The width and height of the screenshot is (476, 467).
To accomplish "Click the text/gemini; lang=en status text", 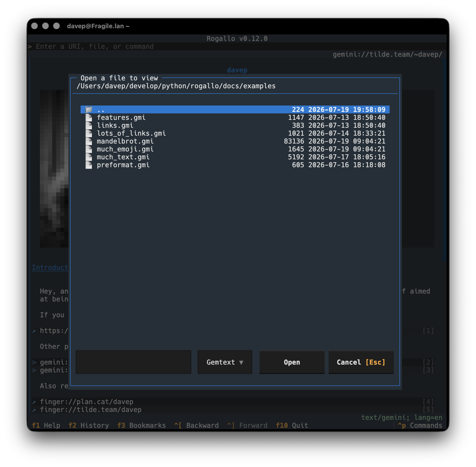I will tap(402, 417).
